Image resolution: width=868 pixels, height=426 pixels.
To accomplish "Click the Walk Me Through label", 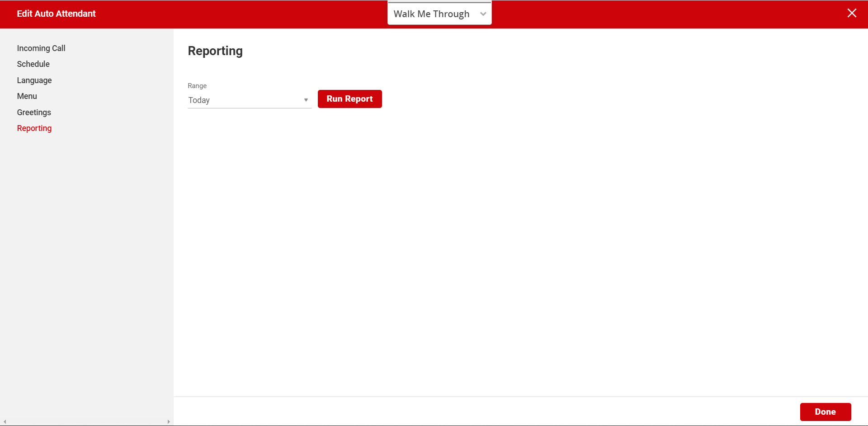I will (431, 14).
